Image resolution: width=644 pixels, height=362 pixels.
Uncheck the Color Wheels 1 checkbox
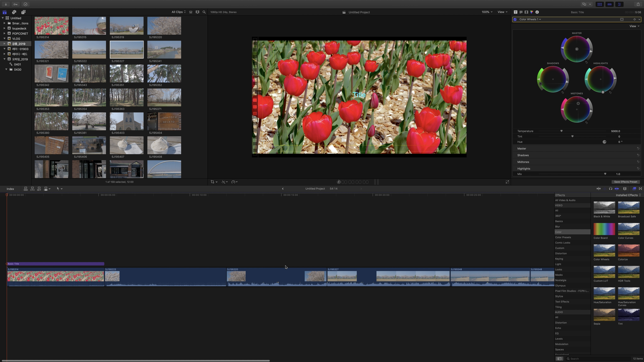coord(515,19)
